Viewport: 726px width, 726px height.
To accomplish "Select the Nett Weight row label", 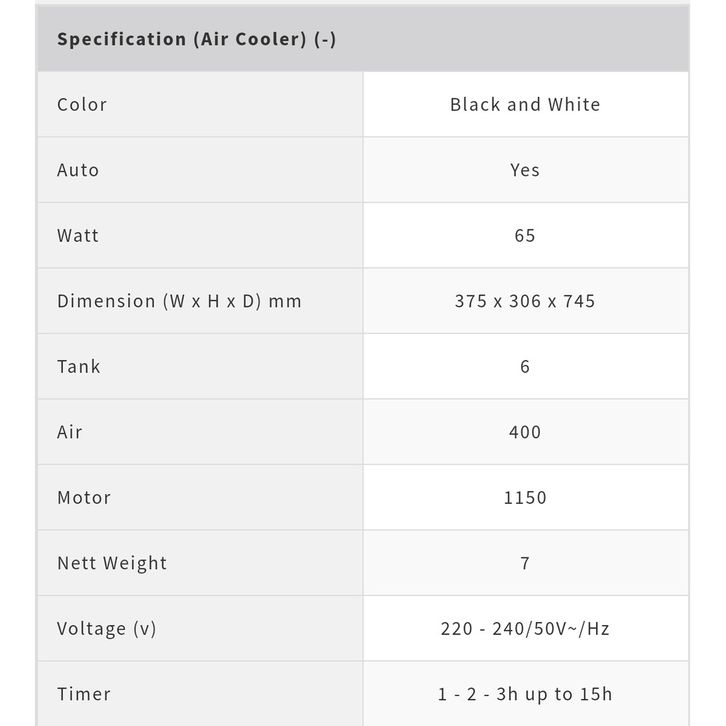I will (x=112, y=563).
